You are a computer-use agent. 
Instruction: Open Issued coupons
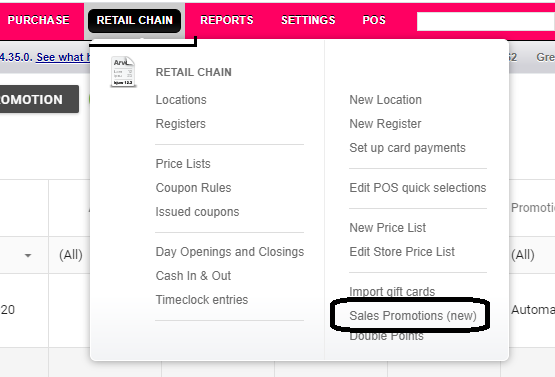[x=197, y=212]
